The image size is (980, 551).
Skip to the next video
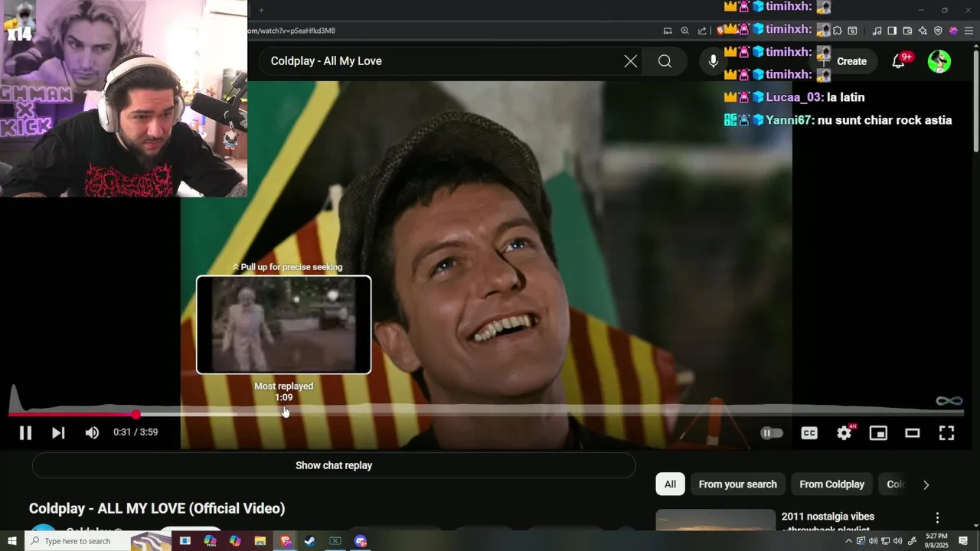pyautogui.click(x=58, y=433)
